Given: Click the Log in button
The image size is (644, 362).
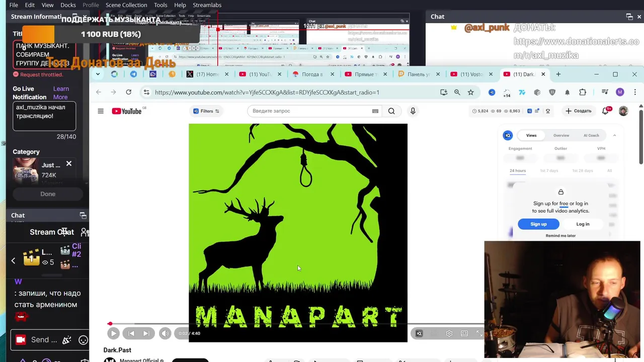Looking at the screenshot, I should (x=583, y=224).
